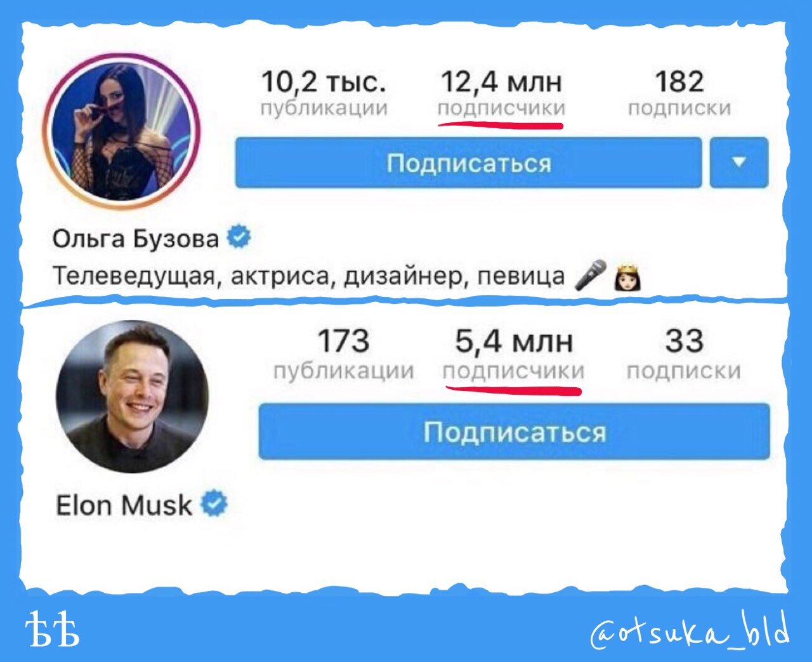The width and height of the screenshot is (812, 662).
Task: Open Ольга Бузова's profile picture story
Action: (121, 131)
